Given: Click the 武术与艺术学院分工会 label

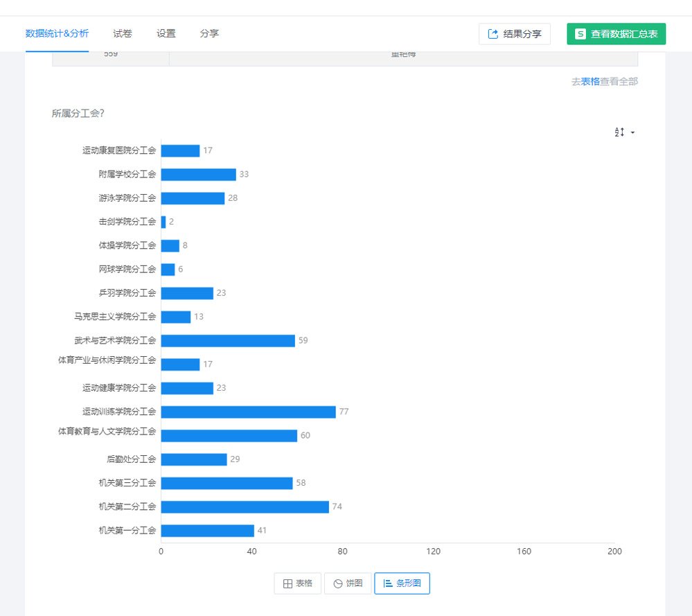Looking at the screenshot, I should pyautogui.click(x=115, y=340).
